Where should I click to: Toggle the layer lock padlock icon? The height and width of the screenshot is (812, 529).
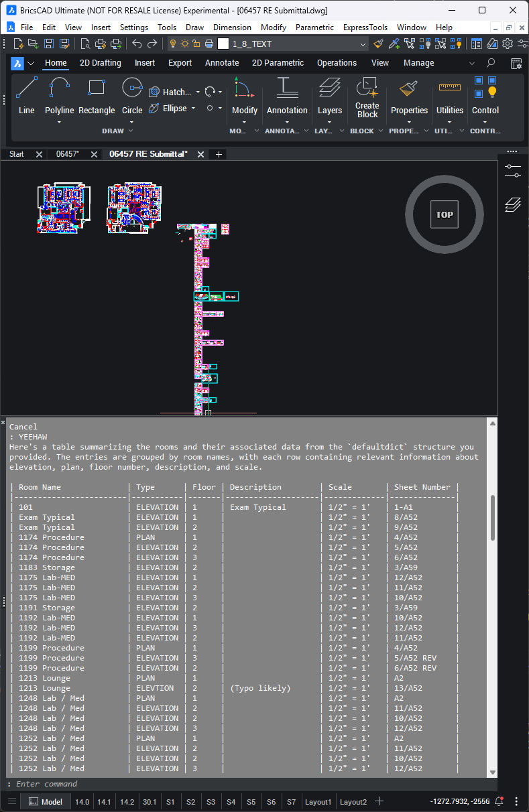coord(196,44)
